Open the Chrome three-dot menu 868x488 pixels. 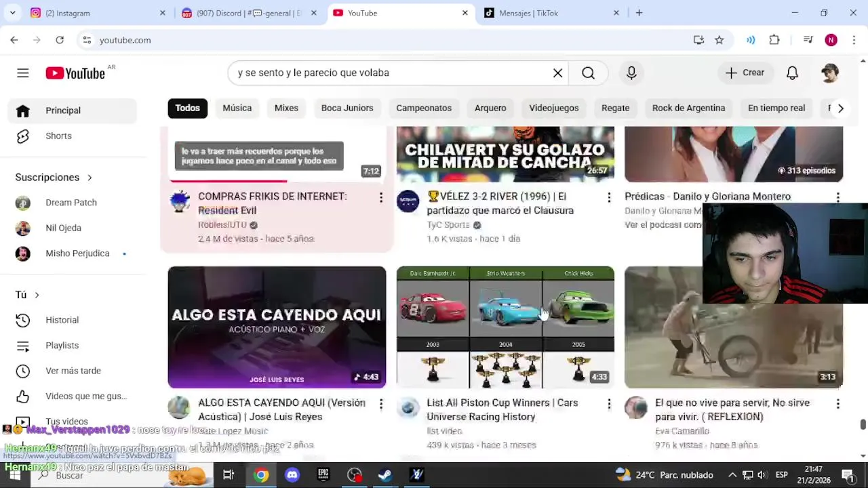point(854,40)
